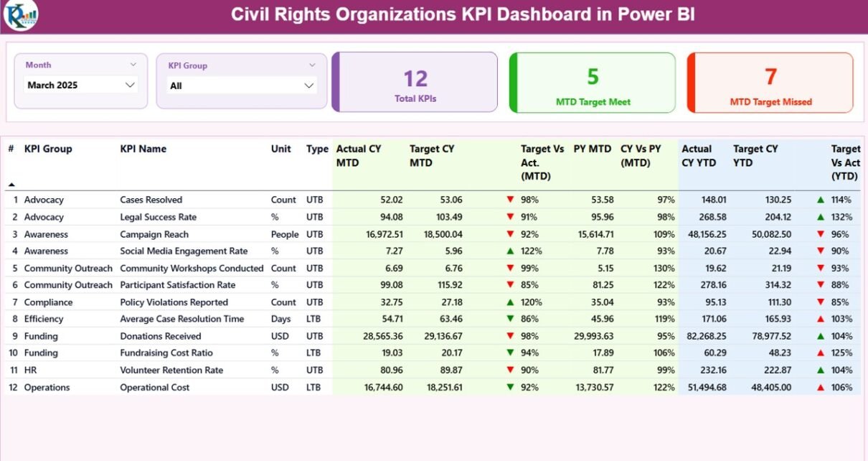
Task: Click red down arrow in Cases Resolved row
Action: point(510,200)
